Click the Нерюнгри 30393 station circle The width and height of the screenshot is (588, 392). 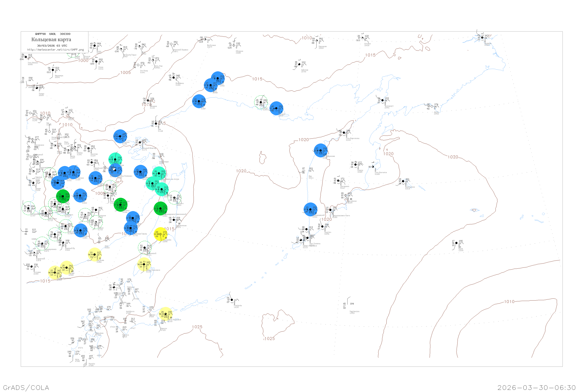tap(53, 70)
